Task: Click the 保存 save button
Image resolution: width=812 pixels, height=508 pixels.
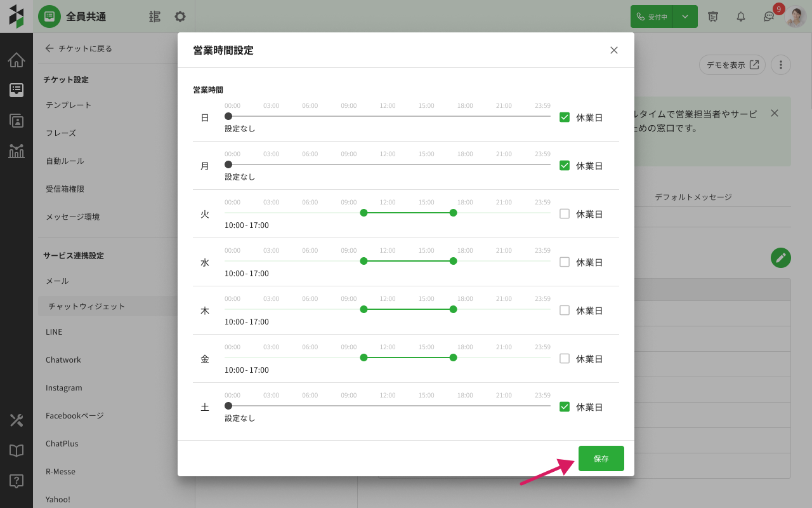Action: pyautogui.click(x=601, y=458)
